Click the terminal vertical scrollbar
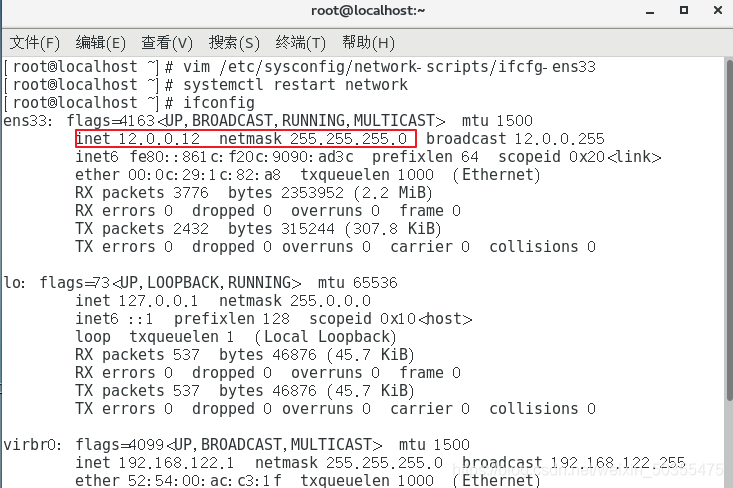The width and height of the screenshot is (733, 488). click(729, 229)
